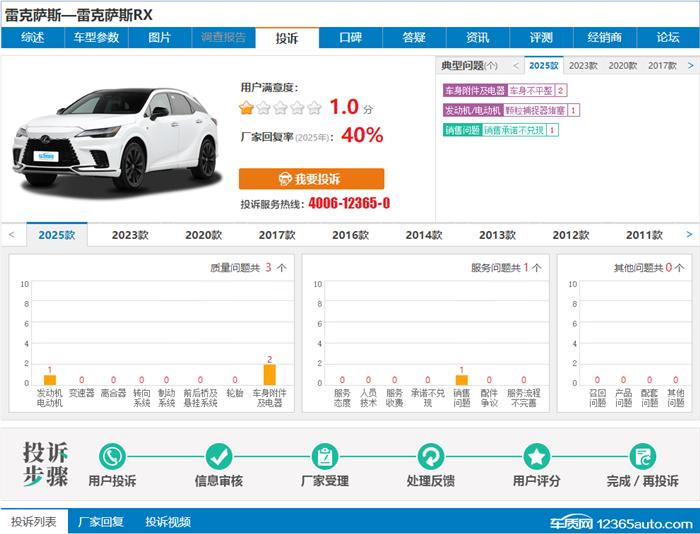Click right arrow of chart year tabs

(x=689, y=234)
